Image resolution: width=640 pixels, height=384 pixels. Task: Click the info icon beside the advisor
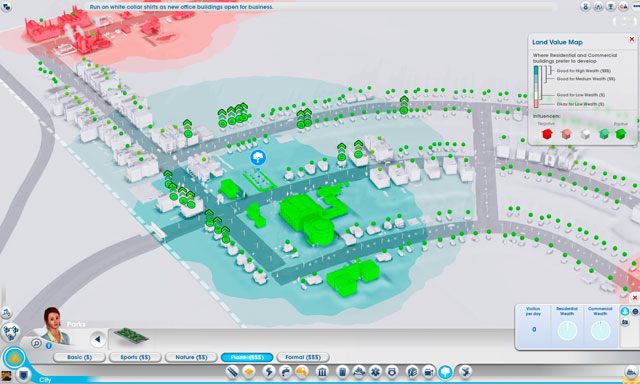(49, 346)
